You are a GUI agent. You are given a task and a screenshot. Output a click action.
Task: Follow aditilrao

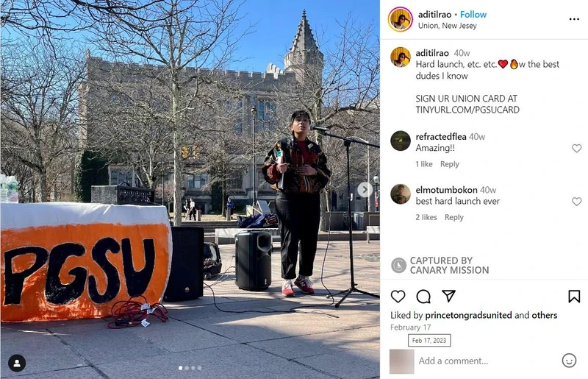coord(473,15)
